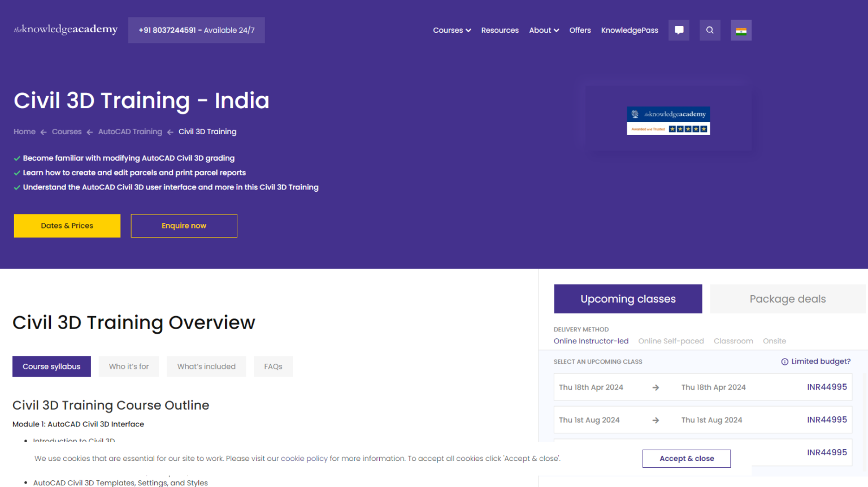868x487 pixels.
Task: Open the AutoCAD Training breadcrumb link
Action: point(130,132)
